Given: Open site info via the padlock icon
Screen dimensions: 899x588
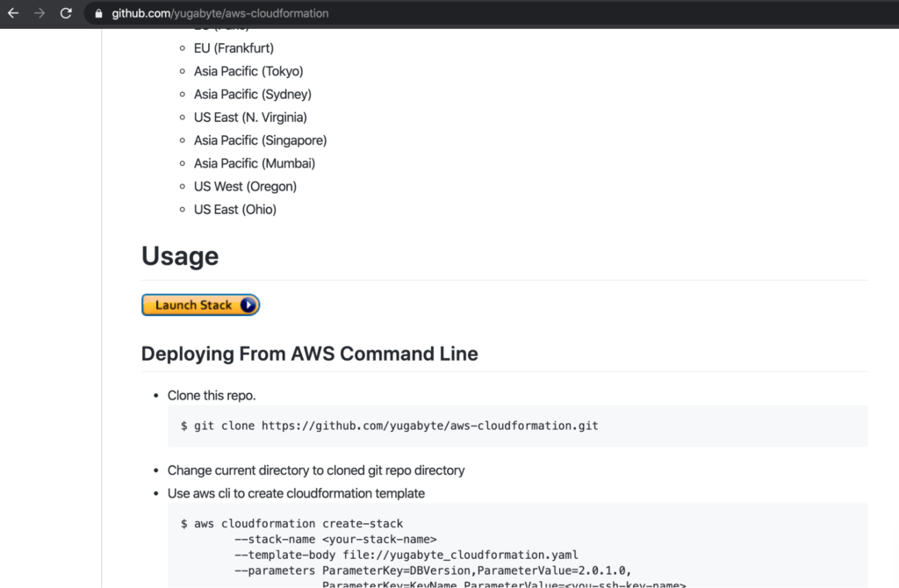Looking at the screenshot, I should click(97, 14).
